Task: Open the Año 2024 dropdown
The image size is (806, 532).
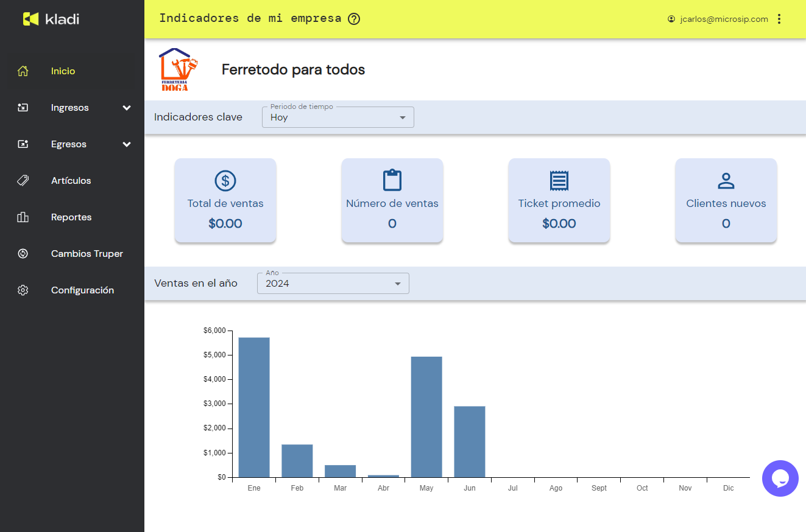Action: pyautogui.click(x=333, y=283)
